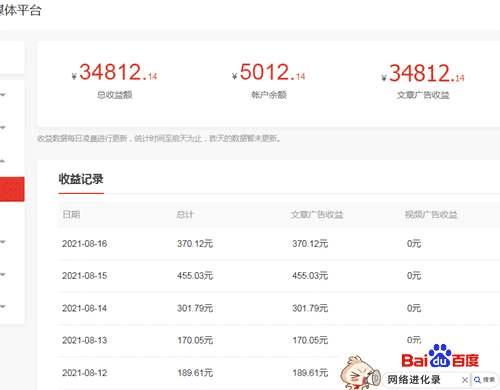Click the 总收益额 label under 34812.14

point(114,95)
